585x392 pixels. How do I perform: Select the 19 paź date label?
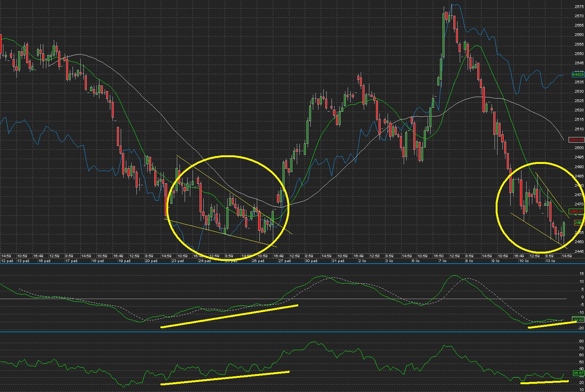[124, 261]
